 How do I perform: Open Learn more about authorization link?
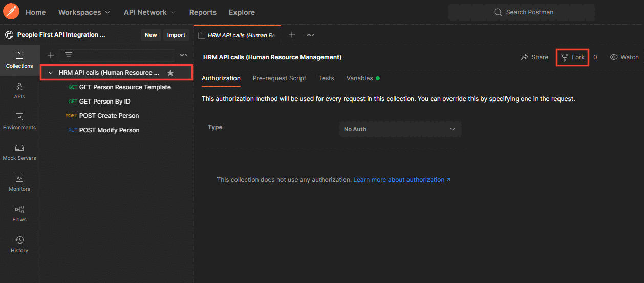click(x=402, y=180)
